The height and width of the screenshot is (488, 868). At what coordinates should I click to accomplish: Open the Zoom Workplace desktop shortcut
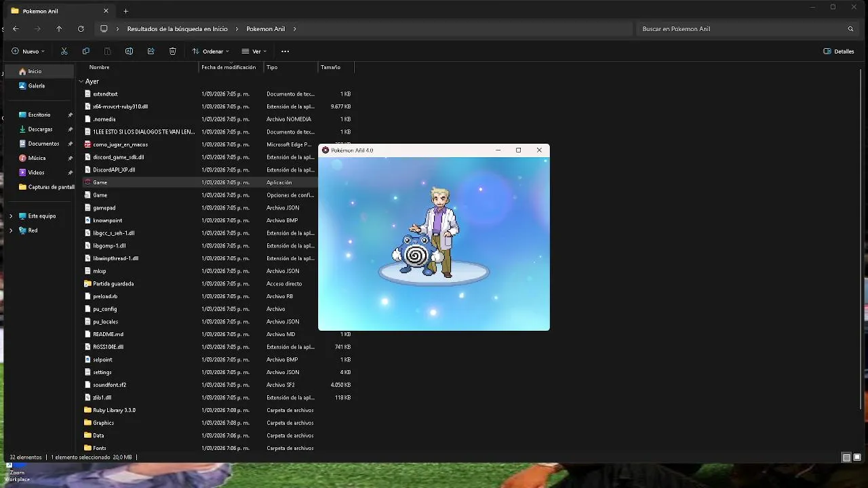(x=16, y=473)
